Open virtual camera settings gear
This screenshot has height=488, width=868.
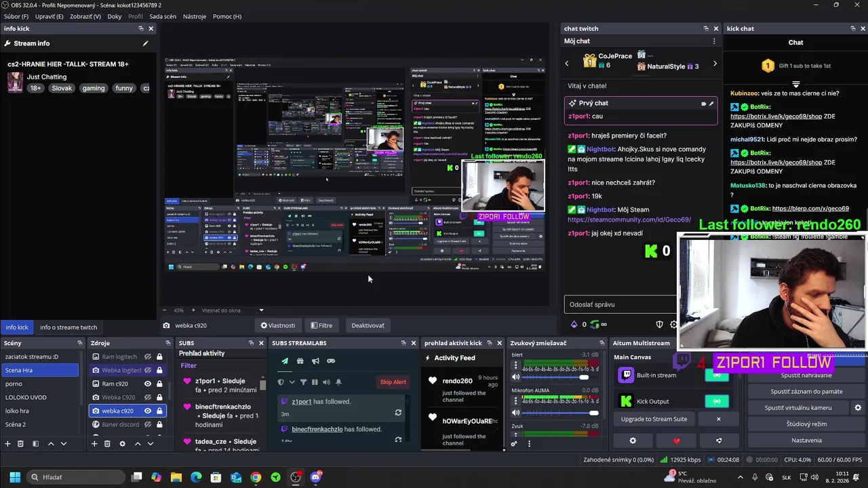point(858,408)
